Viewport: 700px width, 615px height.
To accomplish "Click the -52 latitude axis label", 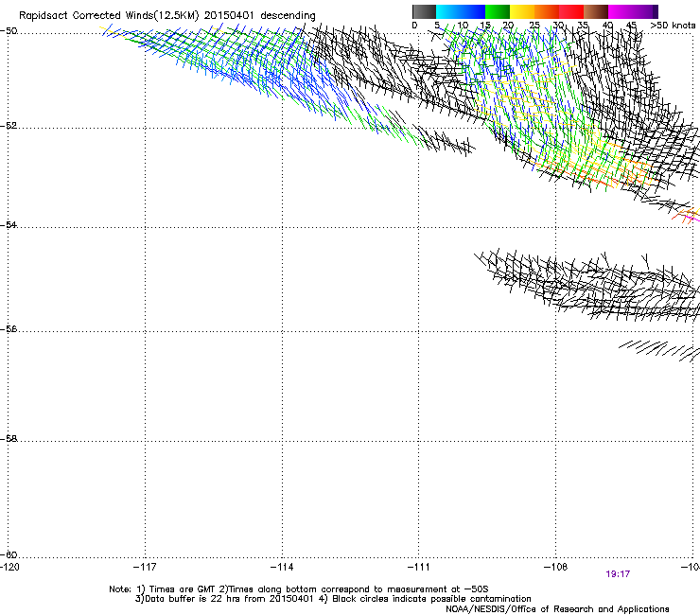I will (x=9, y=126).
